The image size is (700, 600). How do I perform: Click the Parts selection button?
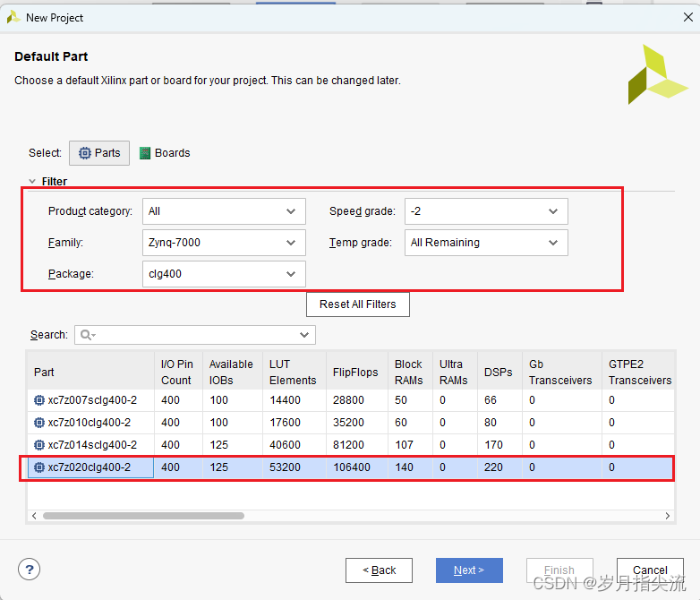coord(99,153)
